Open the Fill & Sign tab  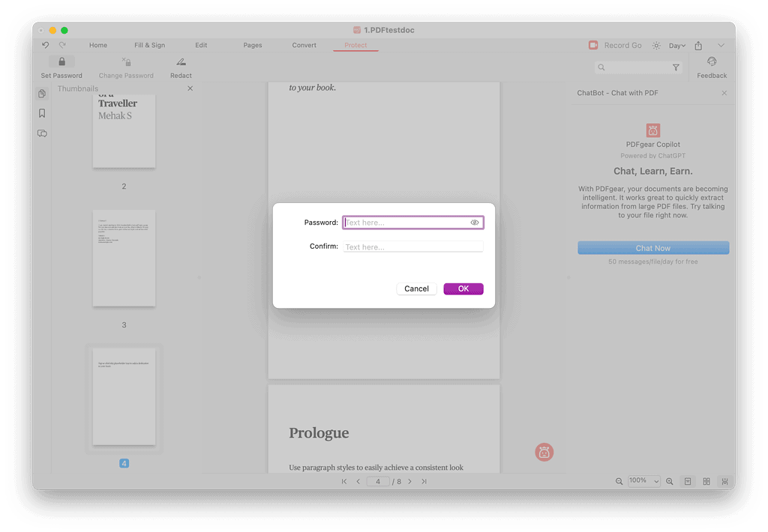(x=149, y=46)
